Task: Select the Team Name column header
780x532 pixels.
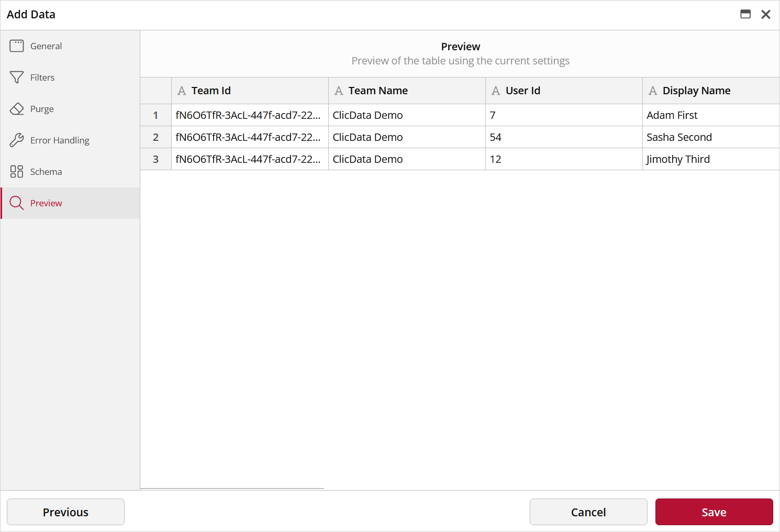Action: [378, 91]
